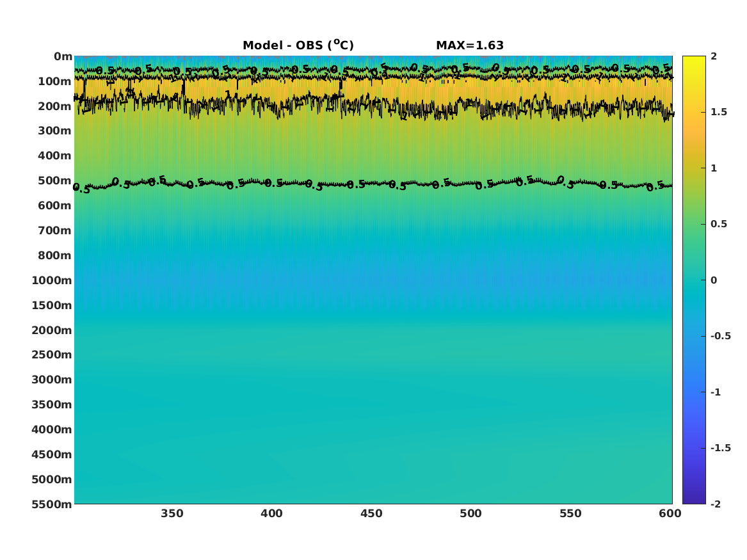Click the '400' x-axis tick label
This screenshot has width=747, height=560.
(271, 513)
